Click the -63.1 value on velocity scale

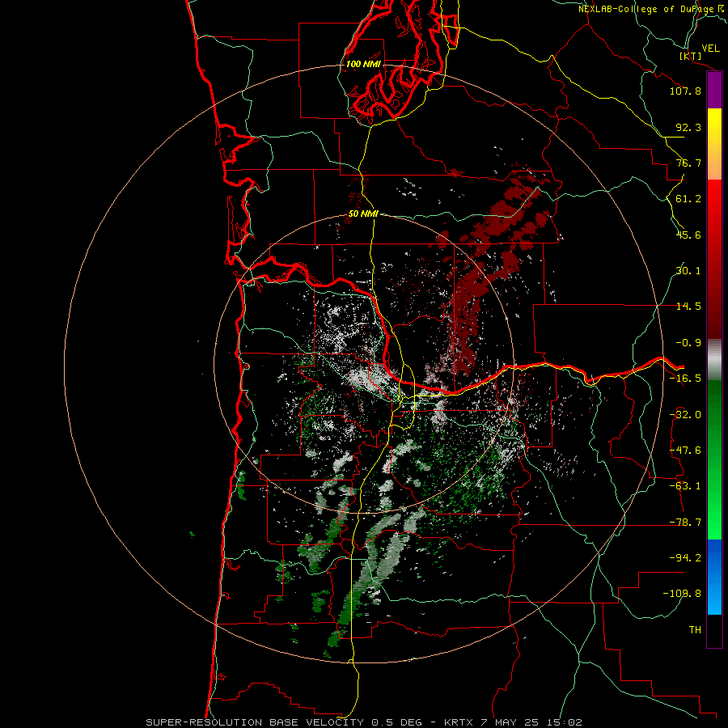pos(685,486)
